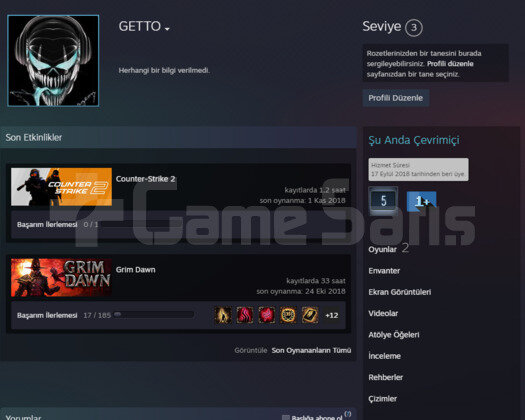This screenshot has width=525, height=420.
Task: Click the Şu Anda Çevrimiçi status text
Action: point(414,140)
